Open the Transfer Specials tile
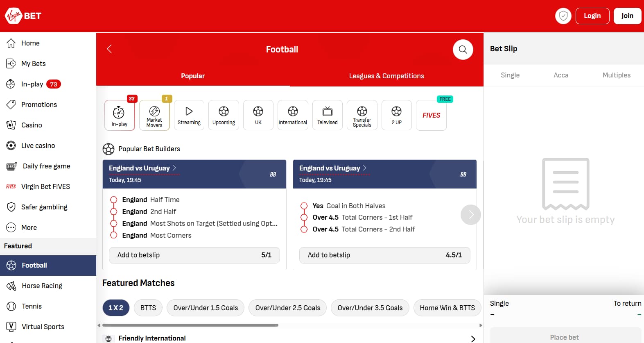Viewport: 644px width, 343px height. (362, 115)
